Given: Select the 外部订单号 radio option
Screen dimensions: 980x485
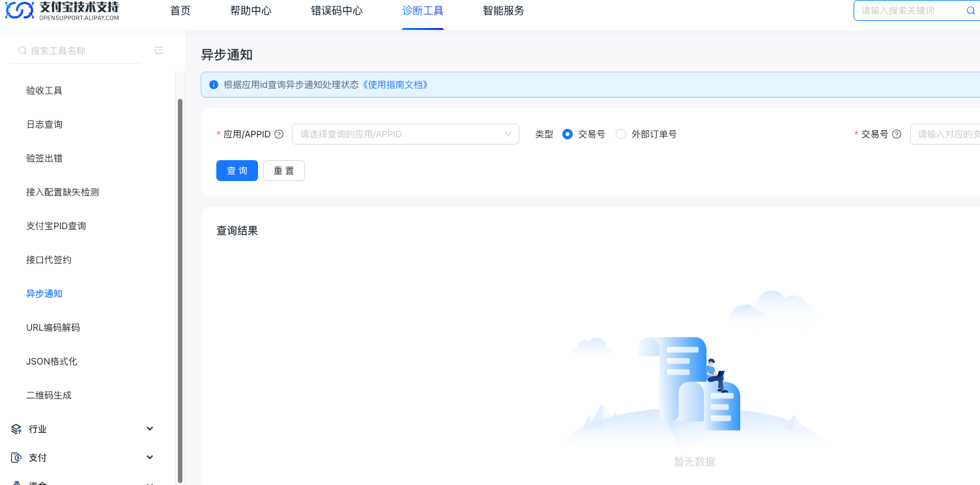Looking at the screenshot, I should [620, 134].
